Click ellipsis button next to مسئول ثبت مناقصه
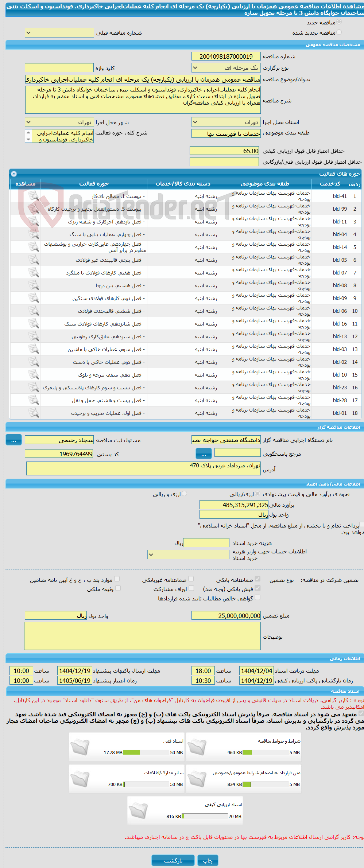364x868 pixels. coord(13,440)
